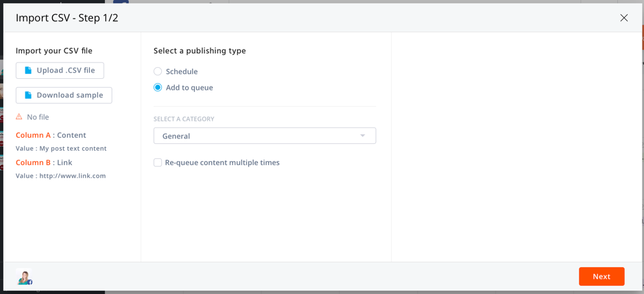Click the No file status text
The height and width of the screenshot is (294, 644).
click(x=38, y=117)
